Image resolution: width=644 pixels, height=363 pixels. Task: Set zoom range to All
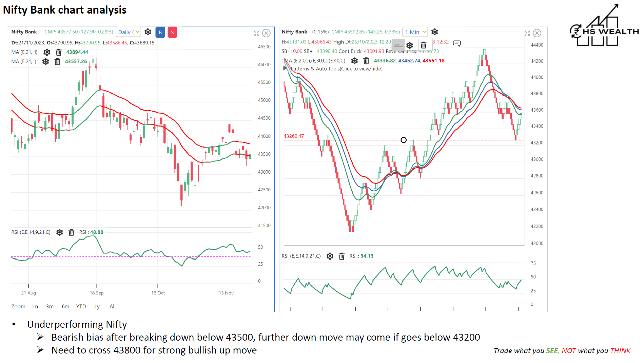(113, 307)
